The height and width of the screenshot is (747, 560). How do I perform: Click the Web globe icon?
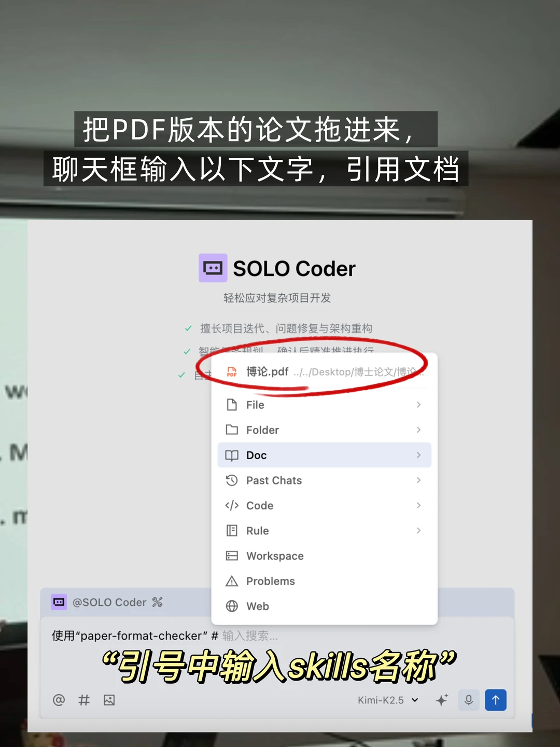click(232, 606)
